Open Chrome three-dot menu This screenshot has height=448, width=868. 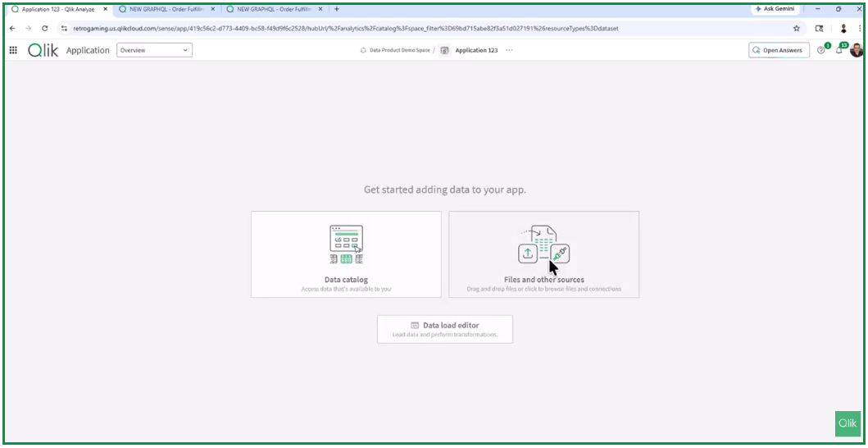pos(858,28)
